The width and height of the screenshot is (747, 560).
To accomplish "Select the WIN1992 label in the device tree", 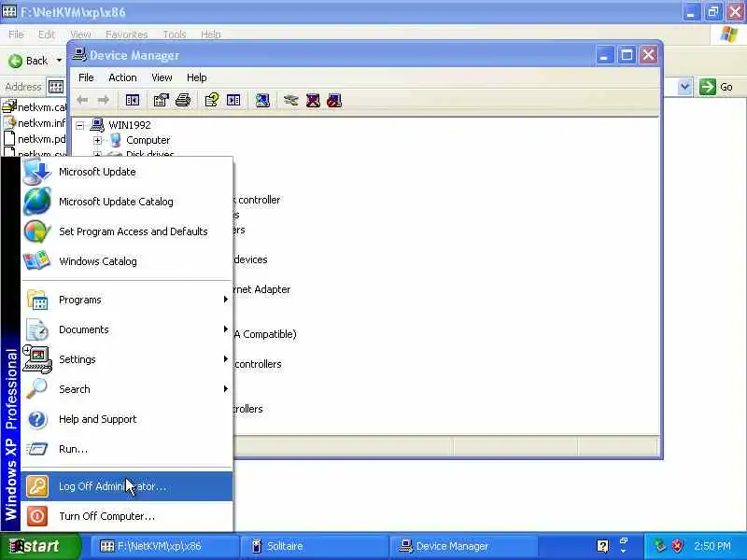I will 129,125.
